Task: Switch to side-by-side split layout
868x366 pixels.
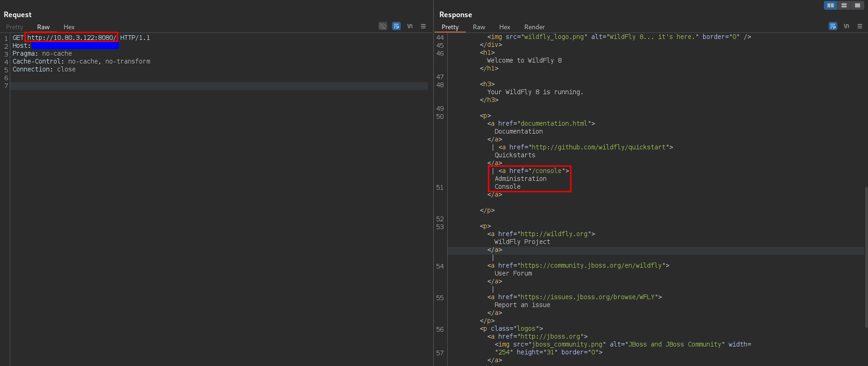Action: (x=830, y=5)
